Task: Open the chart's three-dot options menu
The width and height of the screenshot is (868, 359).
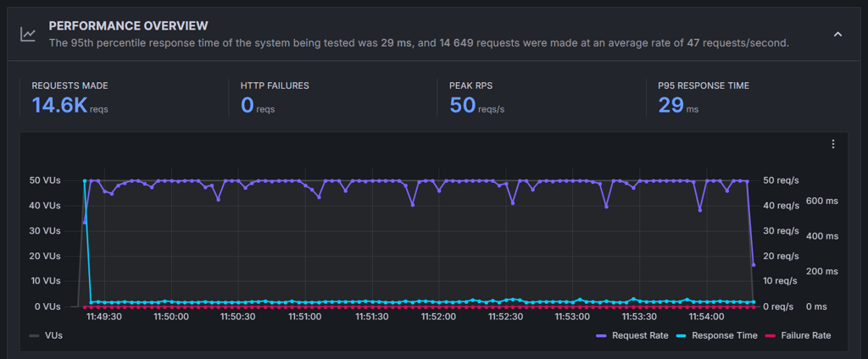Action: coord(833,145)
